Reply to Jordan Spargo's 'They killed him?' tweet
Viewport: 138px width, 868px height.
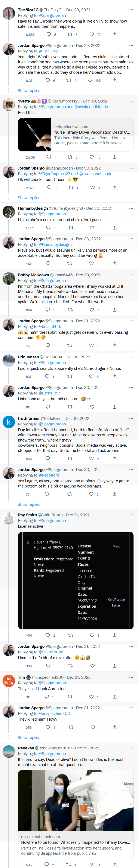click(x=48, y=727)
